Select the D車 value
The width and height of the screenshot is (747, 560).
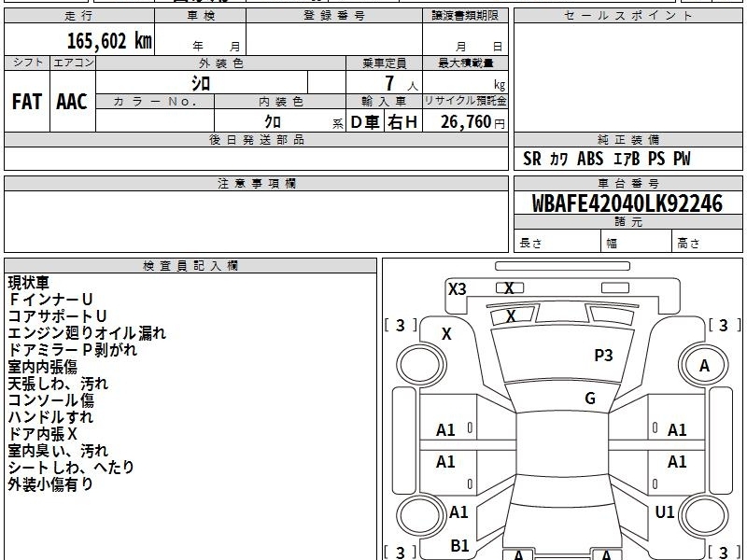pyautogui.click(x=365, y=122)
